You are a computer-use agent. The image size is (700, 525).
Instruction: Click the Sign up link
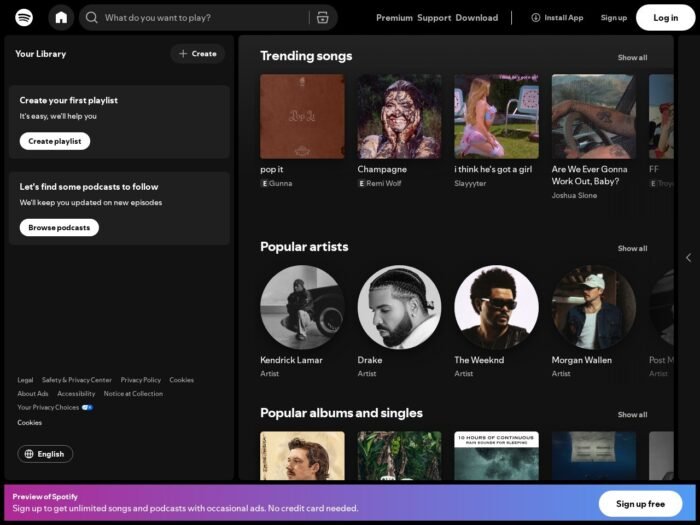(613, 18)
